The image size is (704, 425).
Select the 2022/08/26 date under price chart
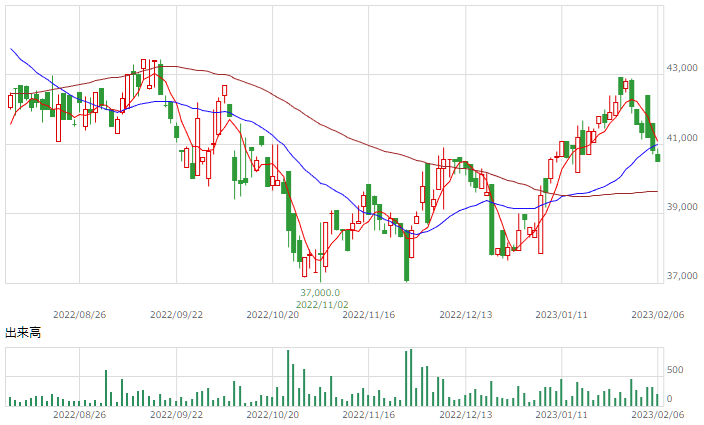[x=79, y=315]
